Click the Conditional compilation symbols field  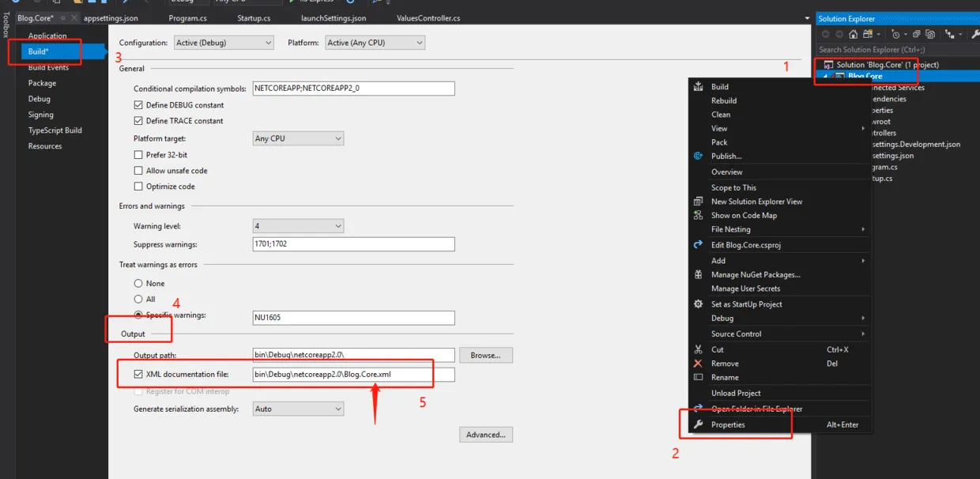coord(353,89)
